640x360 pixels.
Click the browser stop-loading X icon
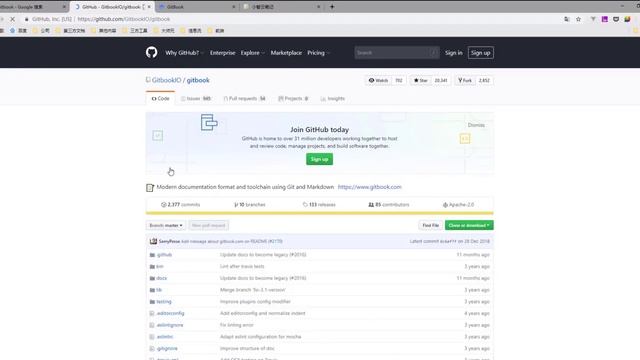[x=12, y=19]
